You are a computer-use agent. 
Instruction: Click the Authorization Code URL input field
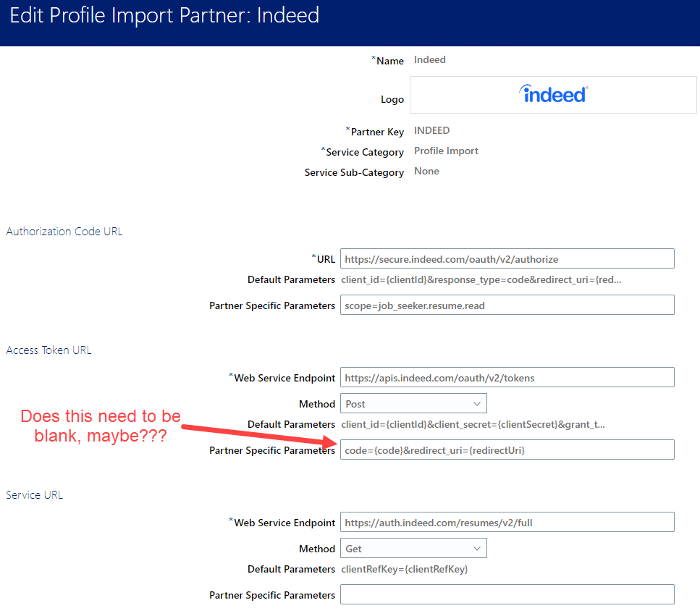[507, 259]
